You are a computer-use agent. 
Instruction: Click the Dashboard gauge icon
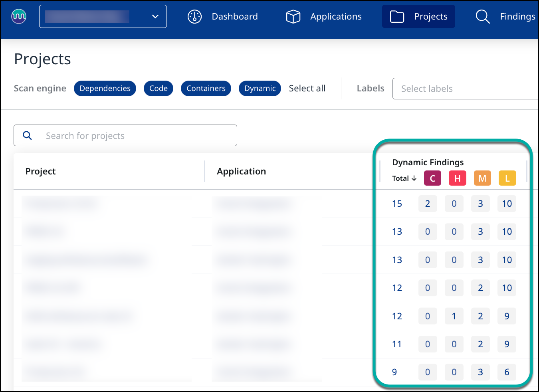[195, 16]
